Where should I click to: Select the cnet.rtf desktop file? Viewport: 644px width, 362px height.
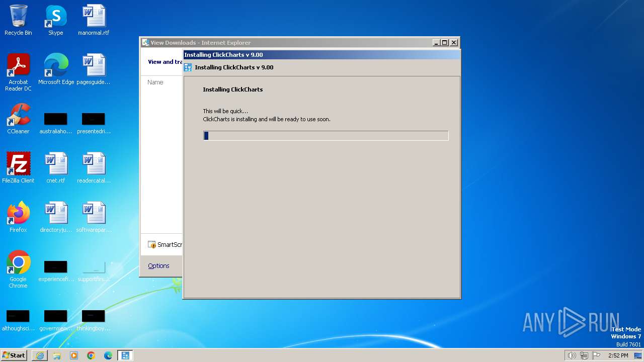[56, 168]
